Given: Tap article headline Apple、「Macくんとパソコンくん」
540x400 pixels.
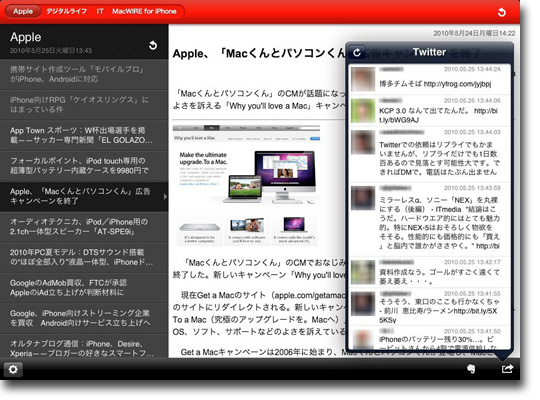Looking at the screenshot, I should pyautogui.click(x=259, y=53).
